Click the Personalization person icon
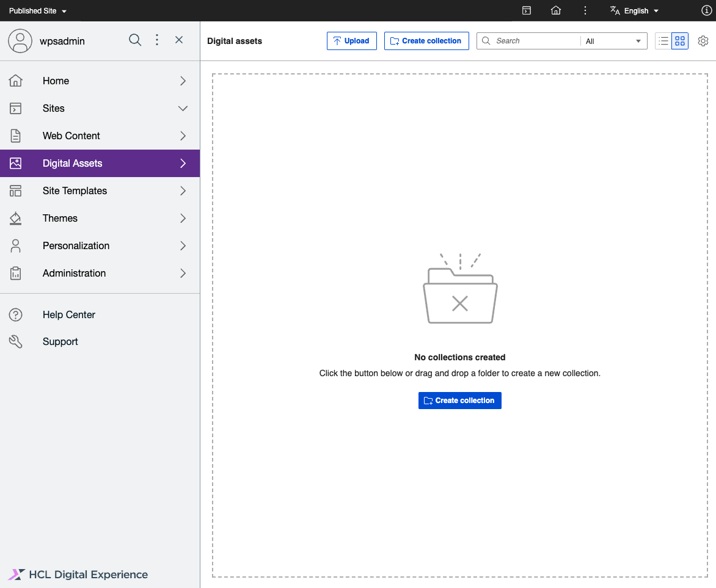The height and width of the screenshot is (588, 716). point(15,245)
